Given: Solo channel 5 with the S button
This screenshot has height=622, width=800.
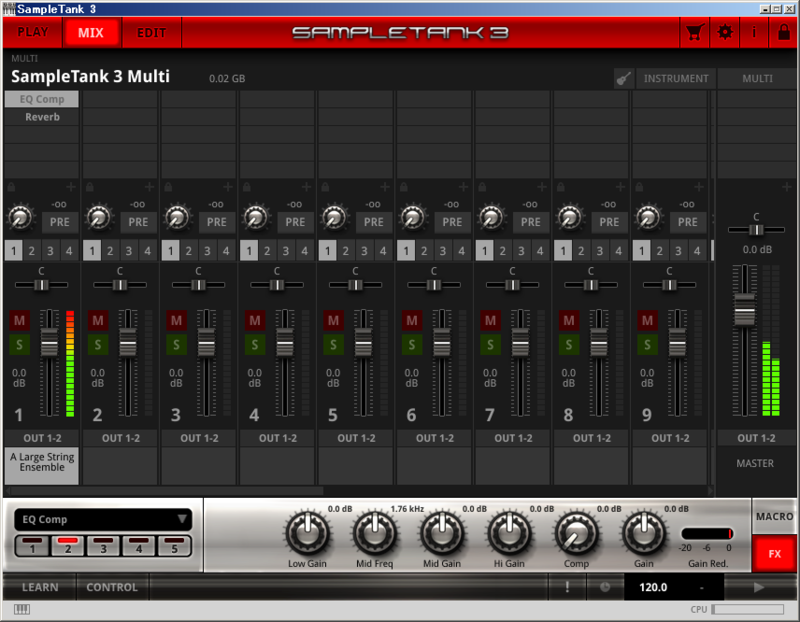Looking at the screenshot, I should [333, 345].
